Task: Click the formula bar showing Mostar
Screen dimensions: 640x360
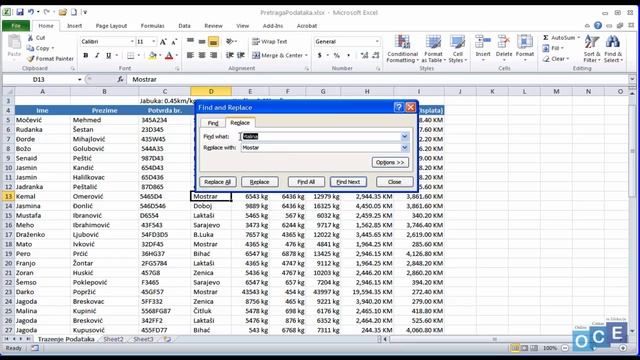Action: tap(378, 80)
